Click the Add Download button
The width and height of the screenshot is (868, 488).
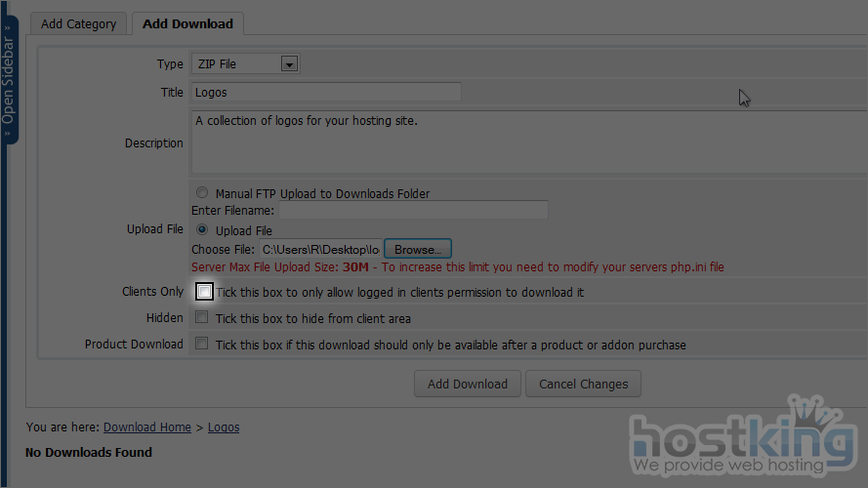coord(467,384)
